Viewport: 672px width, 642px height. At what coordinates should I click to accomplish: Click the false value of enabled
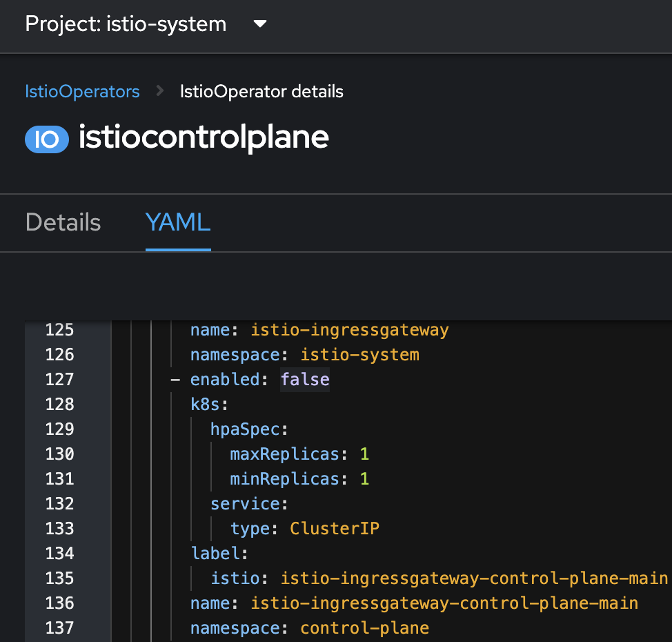[305, 380]
